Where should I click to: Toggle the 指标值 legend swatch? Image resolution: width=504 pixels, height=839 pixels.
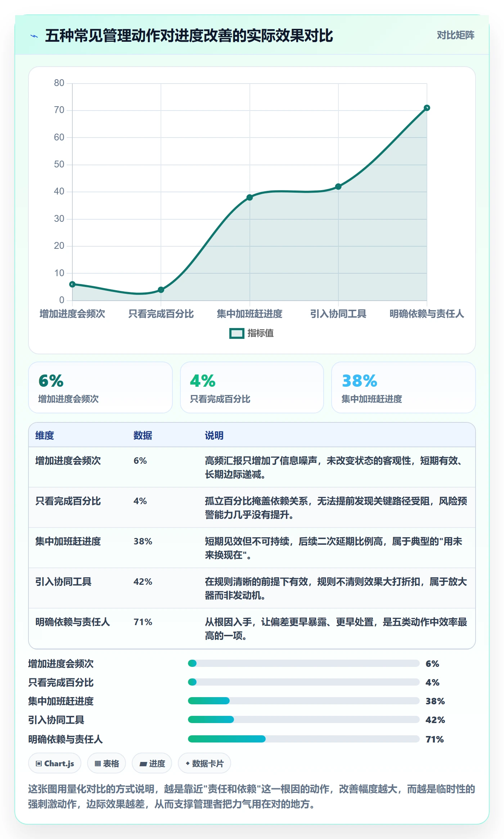(237, 333)
